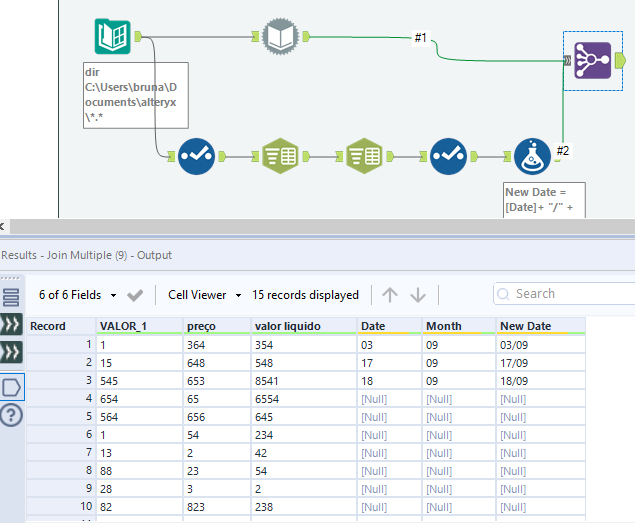This screenshot has width=635, height=523.
Task: Go to next record with down arrow
Action: [418, 295]
